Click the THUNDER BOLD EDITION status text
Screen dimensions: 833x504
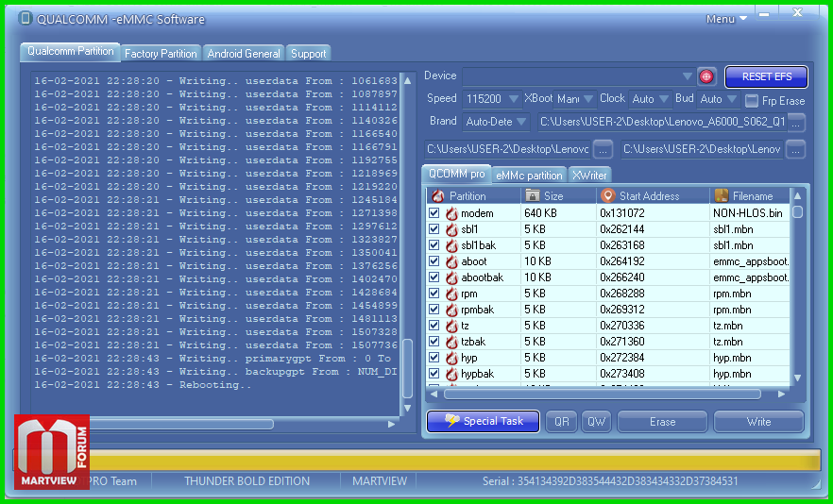(x=247, y=481)
